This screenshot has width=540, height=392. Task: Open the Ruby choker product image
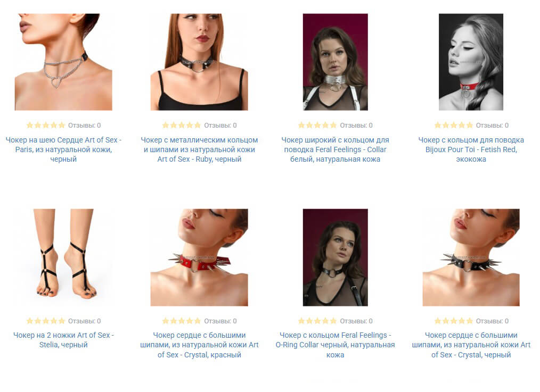point(199,62)
